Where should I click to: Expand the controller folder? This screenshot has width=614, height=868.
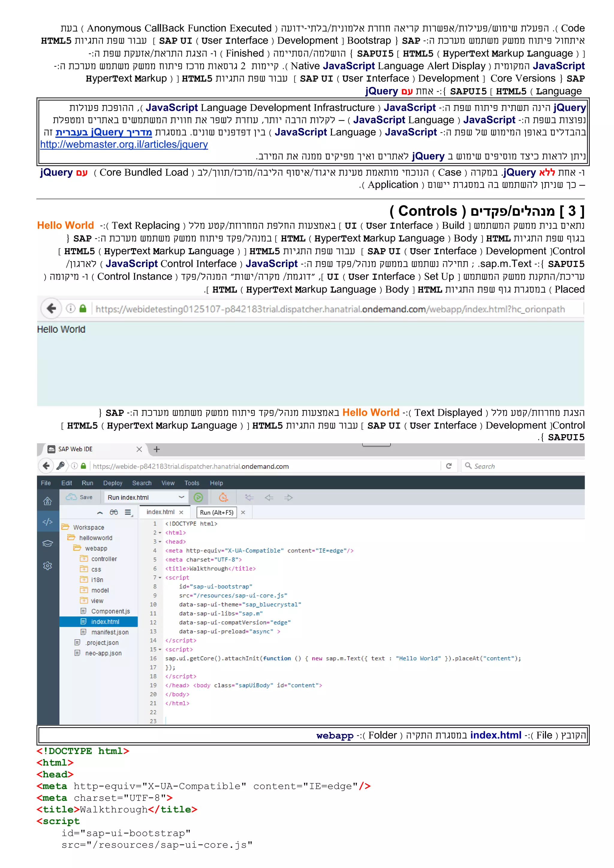pyautogui.click(x=84, y=559)
